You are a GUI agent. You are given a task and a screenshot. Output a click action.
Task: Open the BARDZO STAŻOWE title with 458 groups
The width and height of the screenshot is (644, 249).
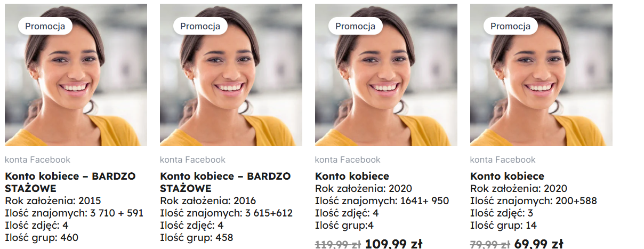coord(226,182)
